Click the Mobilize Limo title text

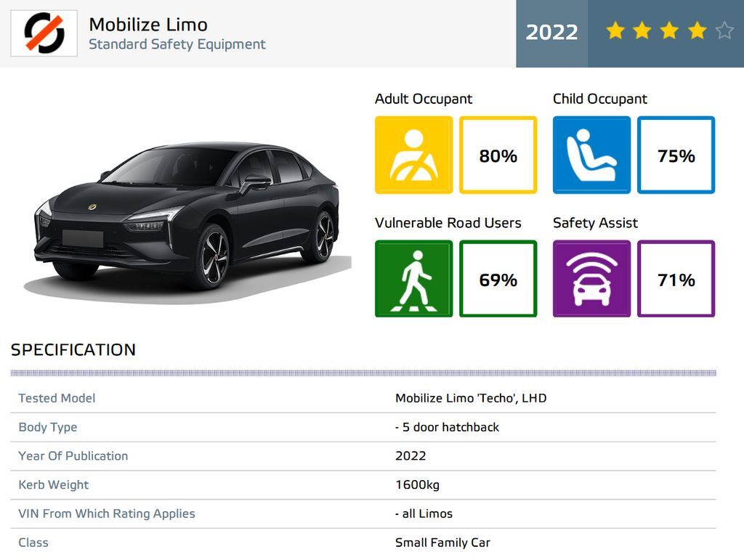coord(148,24)
